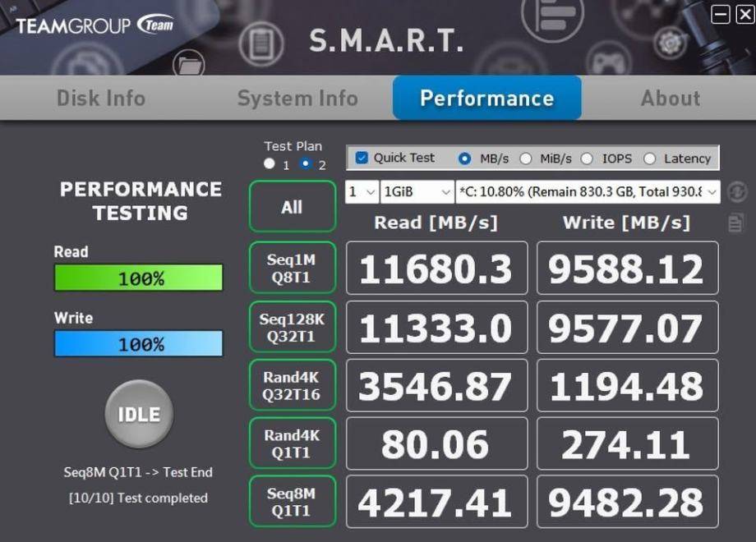Click the Write [MB/s] column header
This screenshot has width=756, height=542.
[x=627, y=223]
